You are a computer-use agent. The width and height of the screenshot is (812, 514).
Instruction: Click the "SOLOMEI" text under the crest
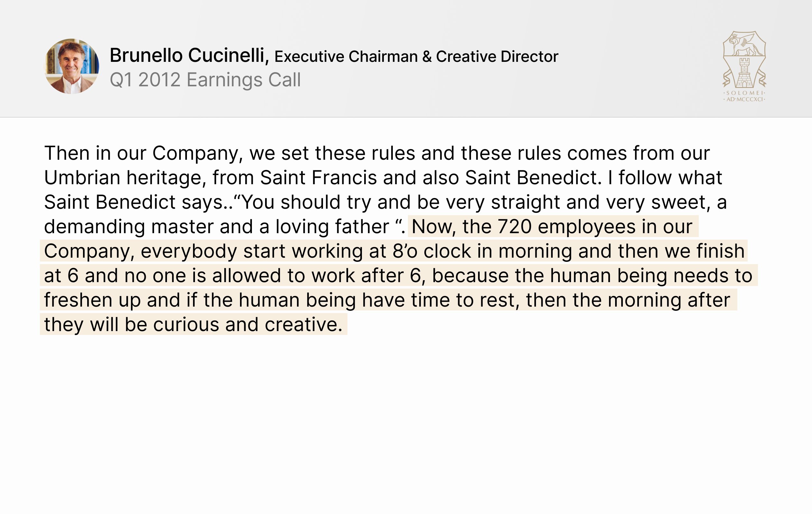(744, 93)
